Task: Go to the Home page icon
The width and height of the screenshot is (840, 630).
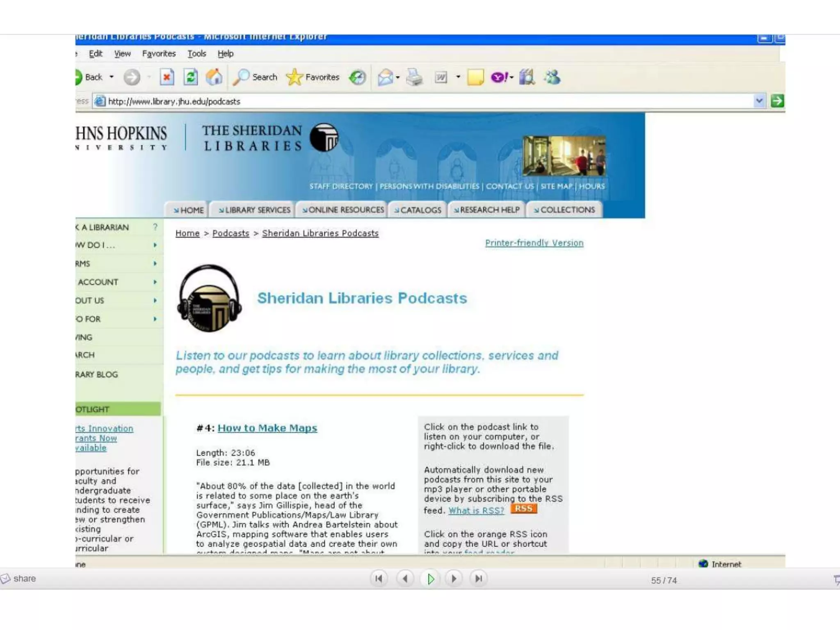Action: 214,77
